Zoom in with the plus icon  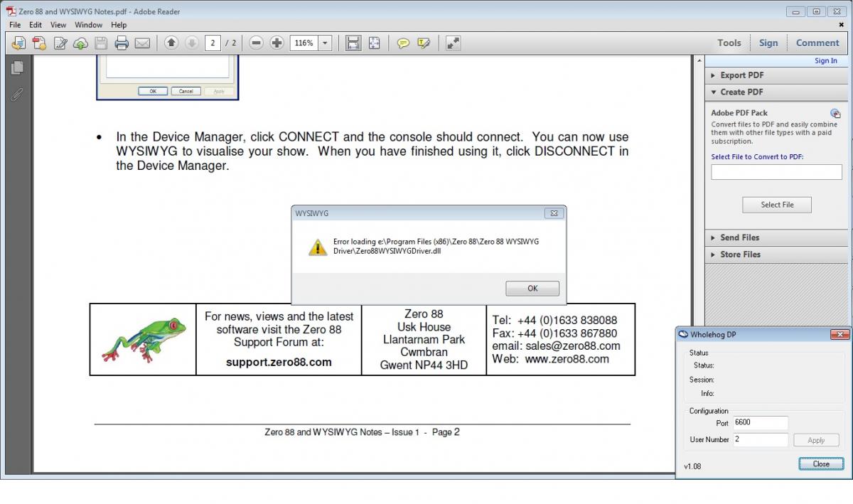277,43
